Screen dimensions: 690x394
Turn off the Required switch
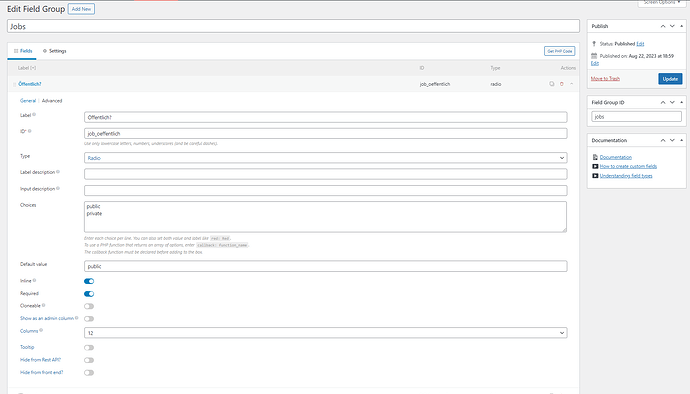click(89, 294)
